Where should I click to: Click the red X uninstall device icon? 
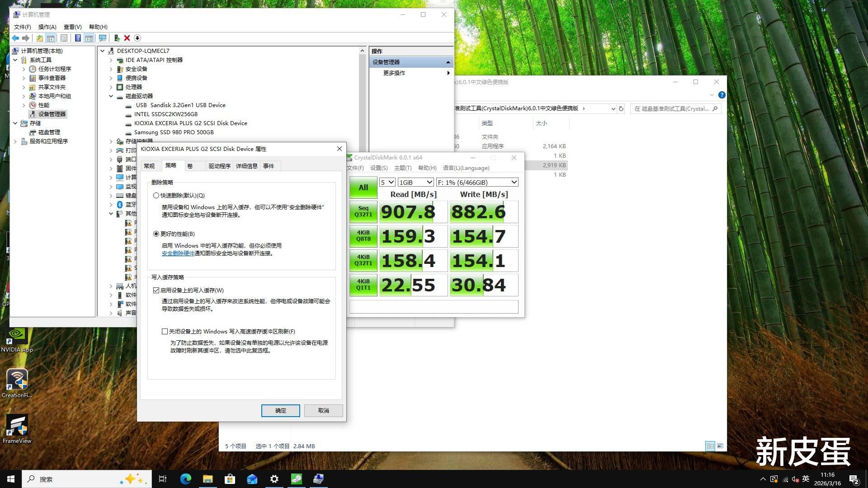tap(127, 38)
